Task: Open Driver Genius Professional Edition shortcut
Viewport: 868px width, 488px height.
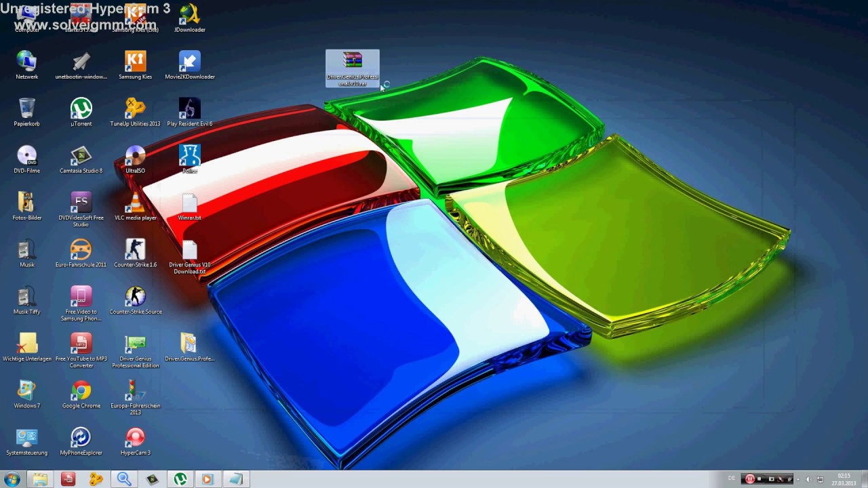Action: click(x=136, y=350)
